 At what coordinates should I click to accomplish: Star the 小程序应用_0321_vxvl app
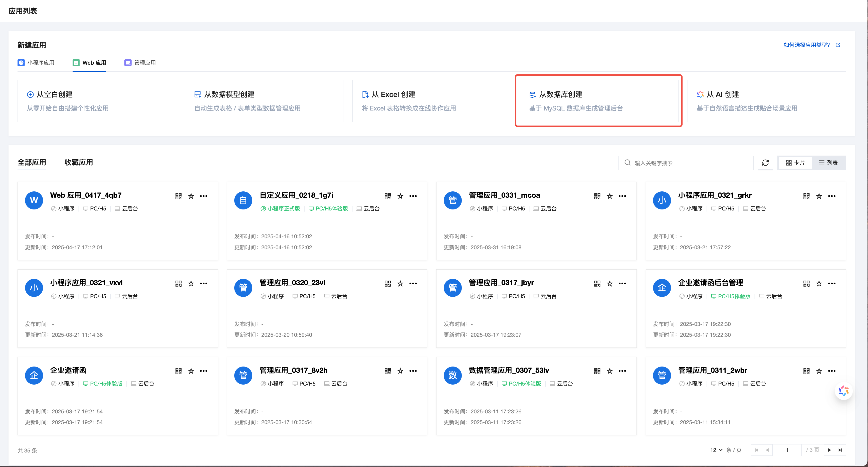pos(191,284)
